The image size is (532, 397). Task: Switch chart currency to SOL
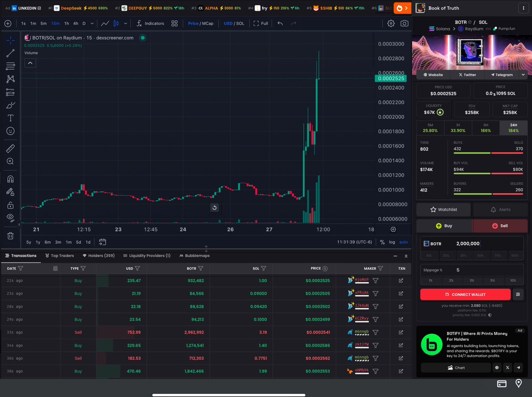pyautogui.click(x=240, y=24)
